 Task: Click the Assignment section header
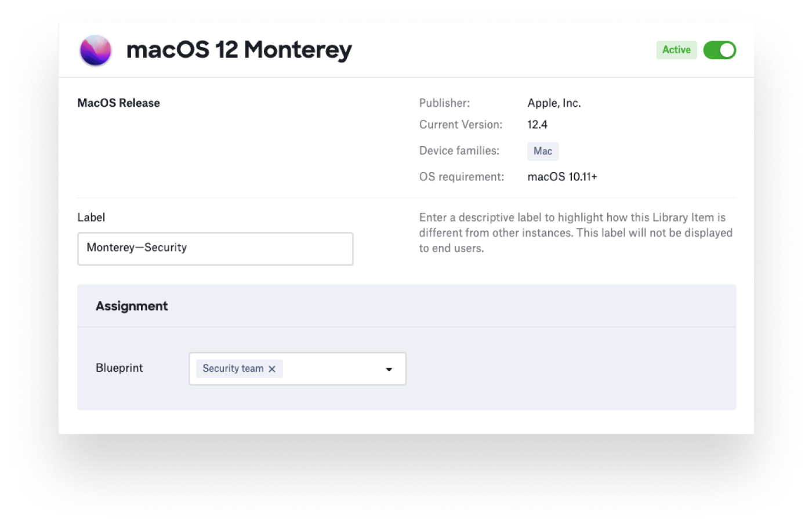(x=132, y=306)
